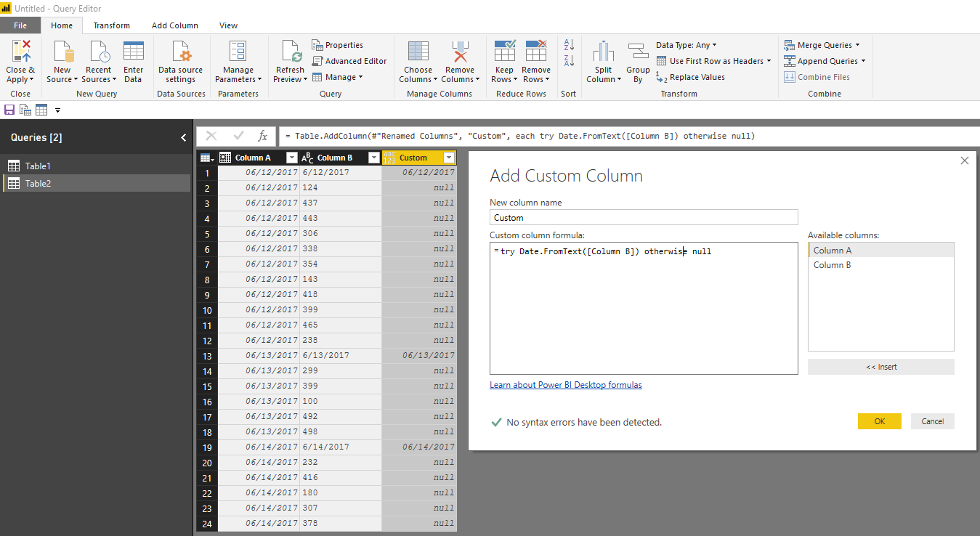This screenshot has width=980, height=536.
Task: Cancel the Add Custom Column dialog
Action: (933, 421)
